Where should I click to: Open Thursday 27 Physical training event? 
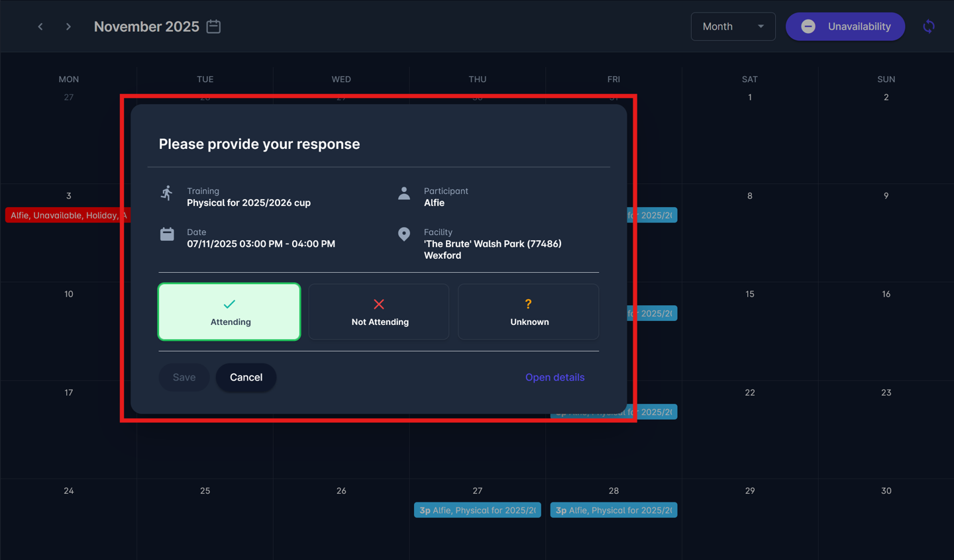477,510
